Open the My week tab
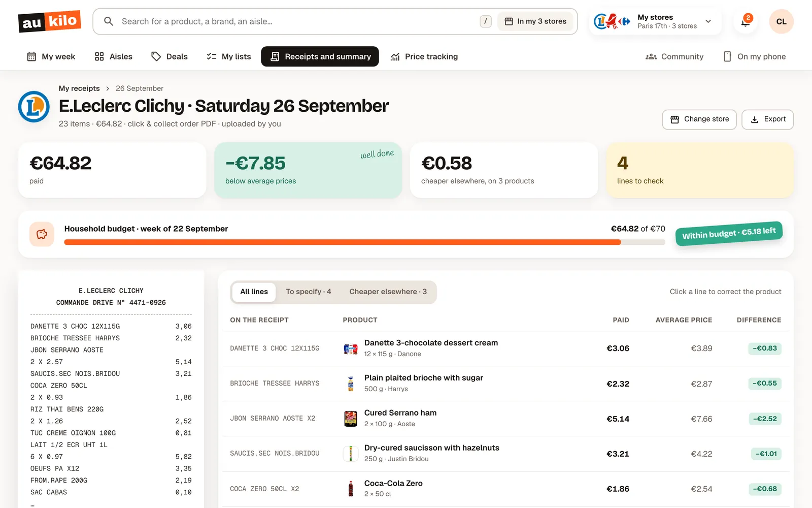The height and width of the screenshot is (508, 812). 51,56
